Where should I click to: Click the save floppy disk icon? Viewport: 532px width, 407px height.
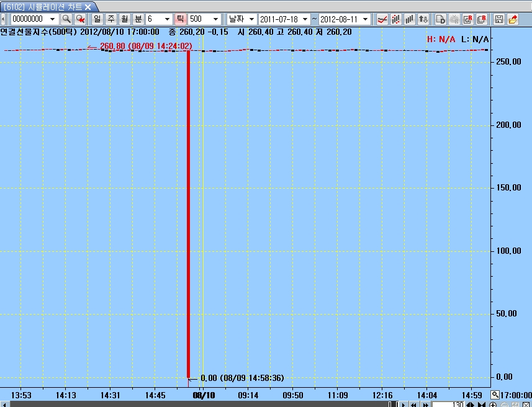point(498,19)
